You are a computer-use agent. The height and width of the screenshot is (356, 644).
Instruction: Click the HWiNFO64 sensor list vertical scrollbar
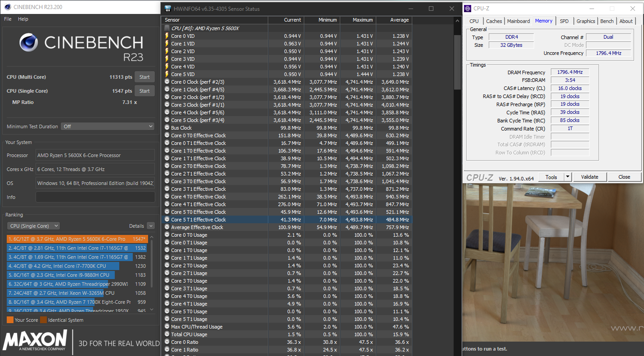tap(457, 63)
